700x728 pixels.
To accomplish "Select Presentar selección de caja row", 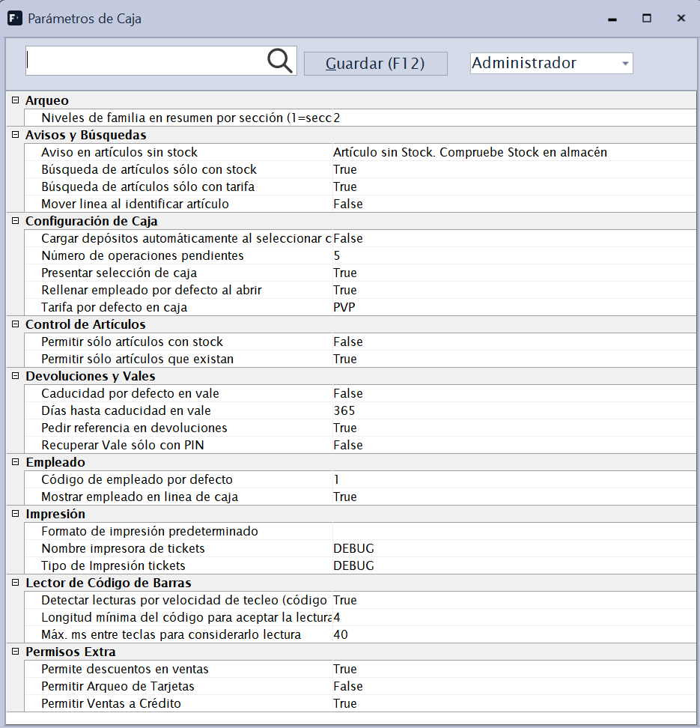I will coord(360,273).
